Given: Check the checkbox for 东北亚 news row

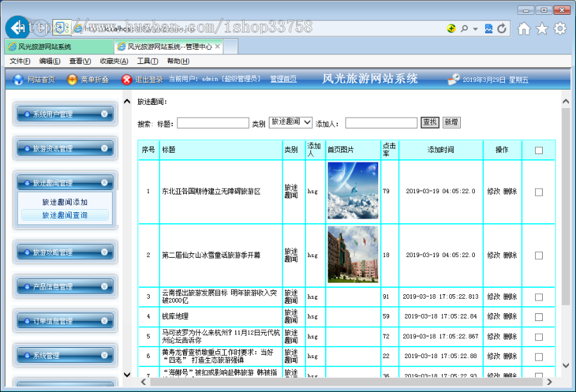Looking at the screenshot, I should (x=538, y=190).
